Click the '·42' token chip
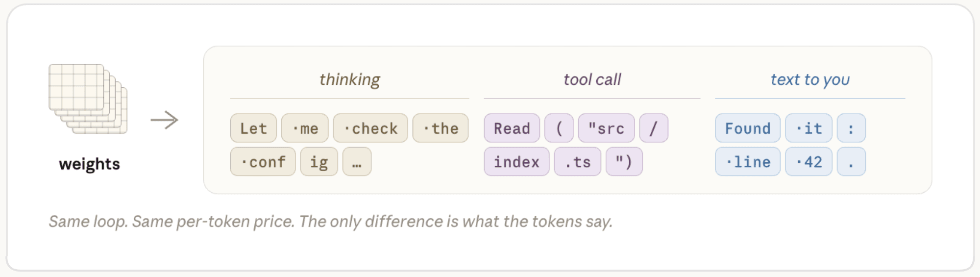The width and height of the screenshot is (980, 277). click(x=808, y=162)
